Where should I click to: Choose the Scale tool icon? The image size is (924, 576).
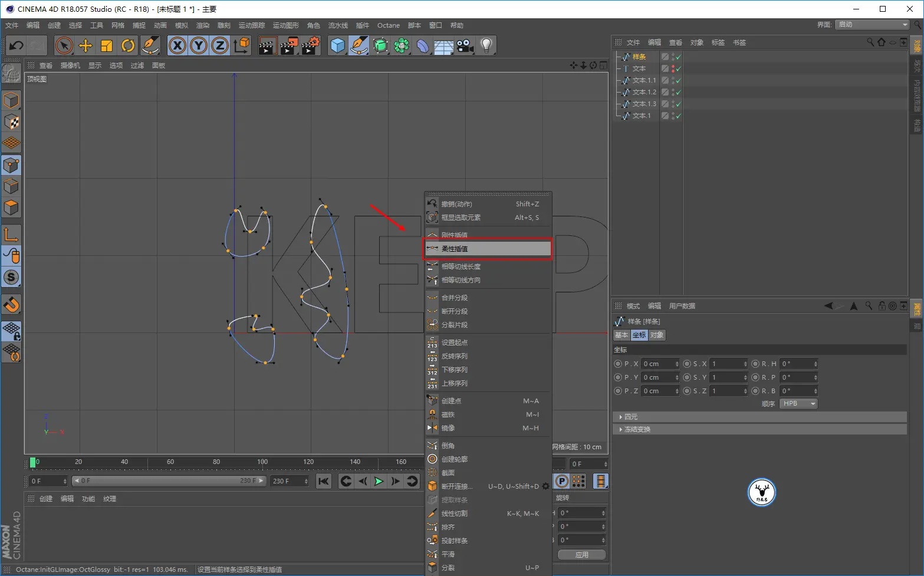107,45
